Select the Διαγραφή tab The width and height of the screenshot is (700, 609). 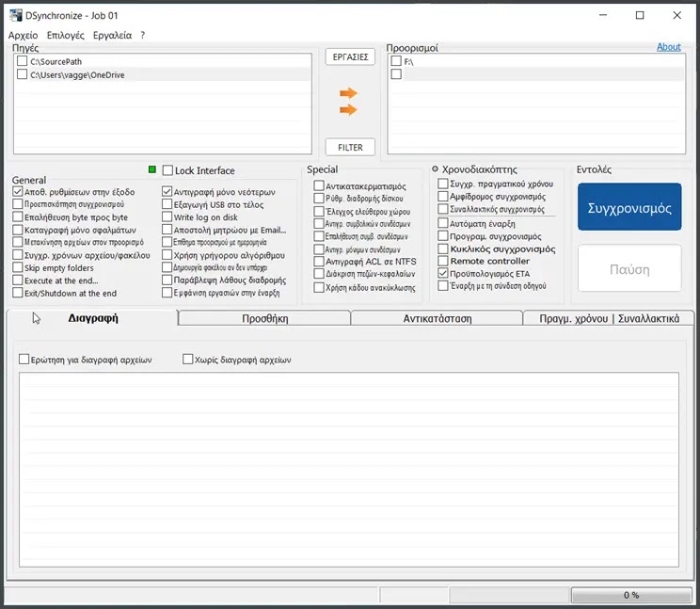pos(93,318)
